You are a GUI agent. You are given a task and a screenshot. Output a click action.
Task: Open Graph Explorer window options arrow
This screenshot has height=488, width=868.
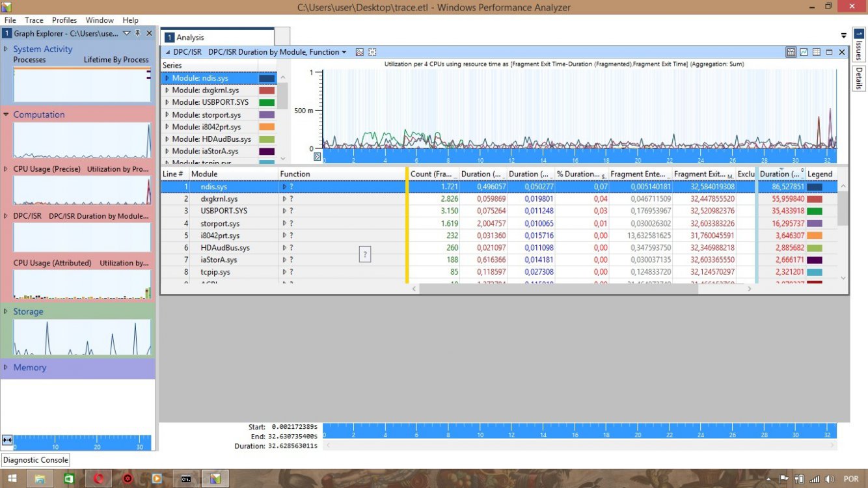127,33
